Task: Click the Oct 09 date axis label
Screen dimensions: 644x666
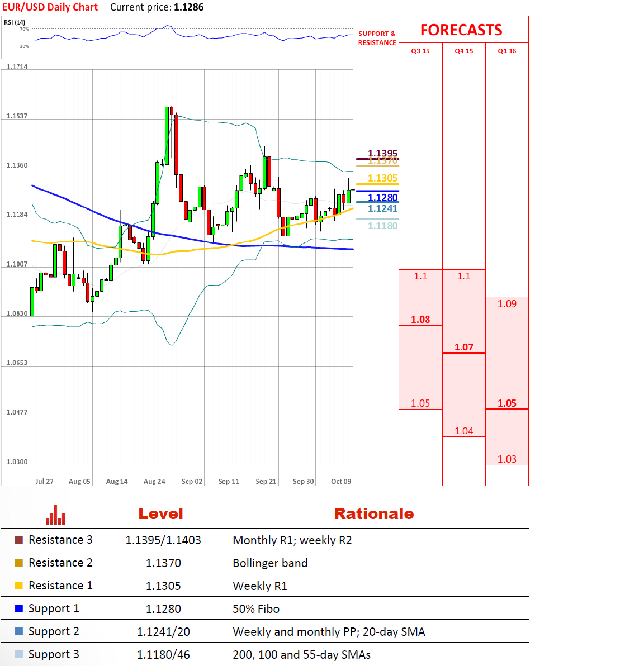Action: point(342,481)
